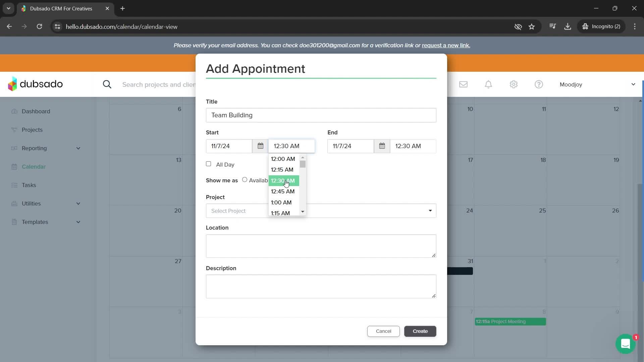Choose 12:45 AM from time list

coord(283,191)
